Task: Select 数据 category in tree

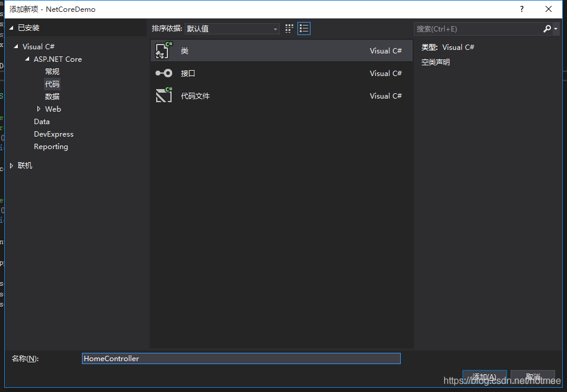Action: pyautogui.click(x=52, y=97)
